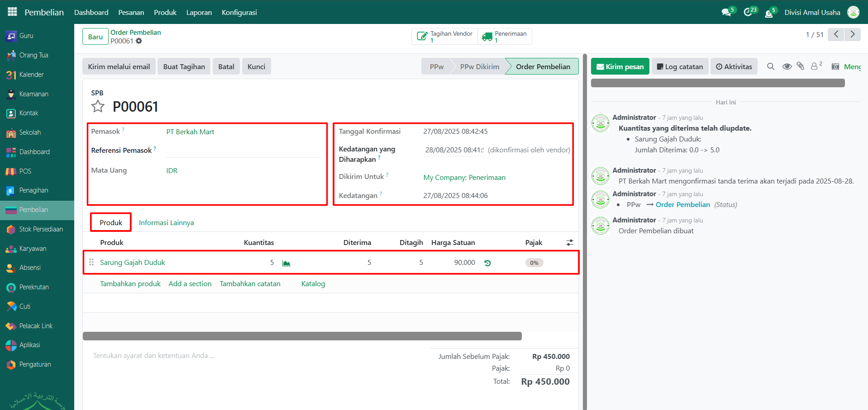Go to the next record arrow

pyautogui.click(x=853, y=34)
